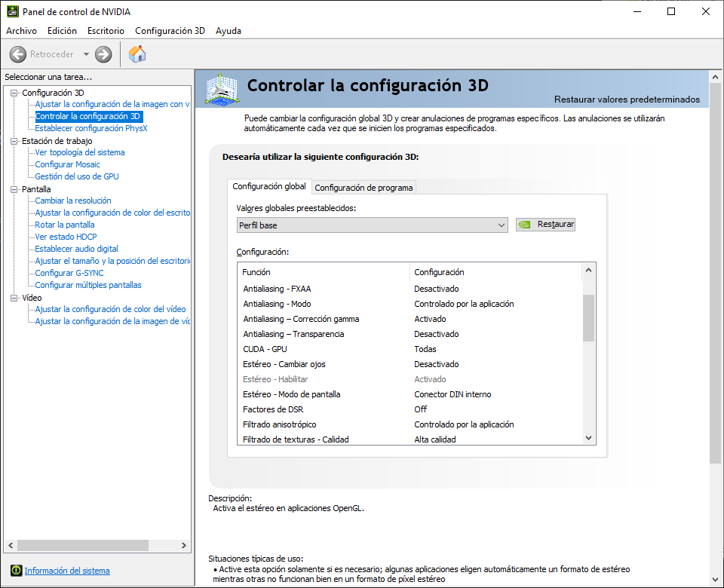Click the system information icon at bottom-left
The width and height of the screenshot is (724, 588).
16,571
